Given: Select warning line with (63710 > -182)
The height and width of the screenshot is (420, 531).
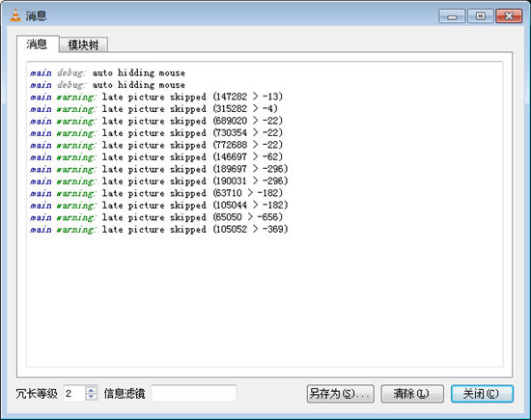Looking at the screenshot, I should pyautogui.click(x=156, y=193).
